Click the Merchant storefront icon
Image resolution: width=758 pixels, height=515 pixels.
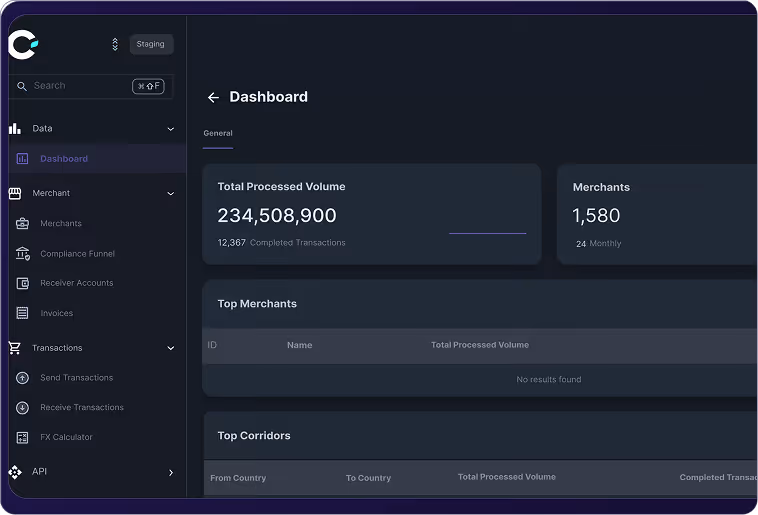pos(15,193)
